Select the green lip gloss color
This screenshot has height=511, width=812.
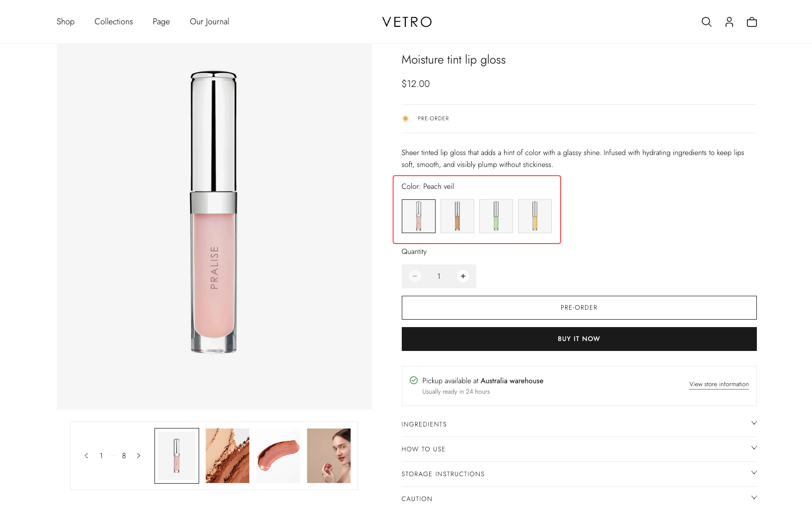click(496, 216)
